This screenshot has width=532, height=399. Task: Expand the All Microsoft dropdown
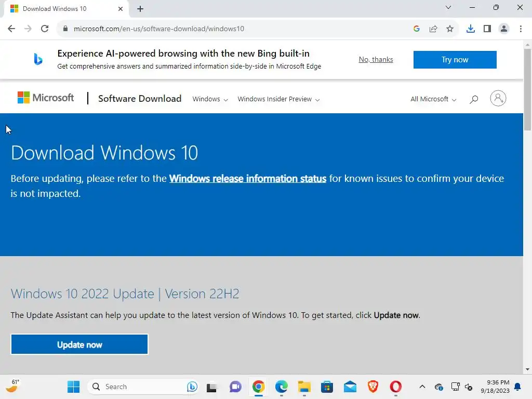(433, 99)
